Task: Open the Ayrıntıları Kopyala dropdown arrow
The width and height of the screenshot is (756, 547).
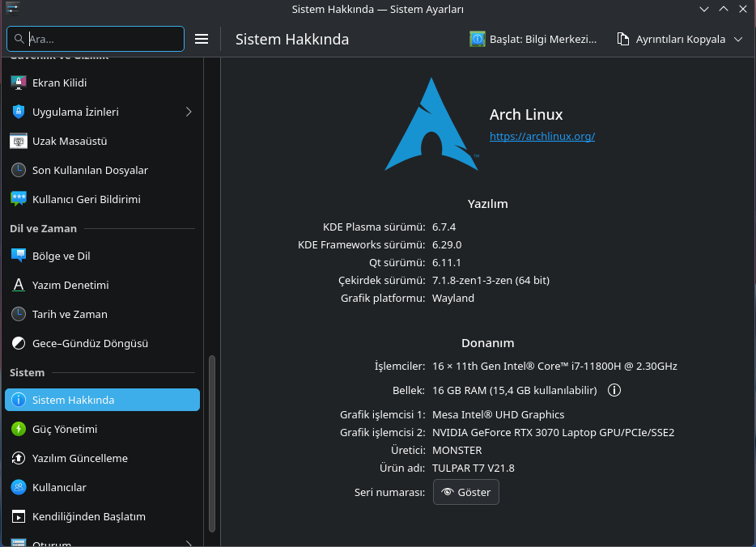Action: click(738, 39)
